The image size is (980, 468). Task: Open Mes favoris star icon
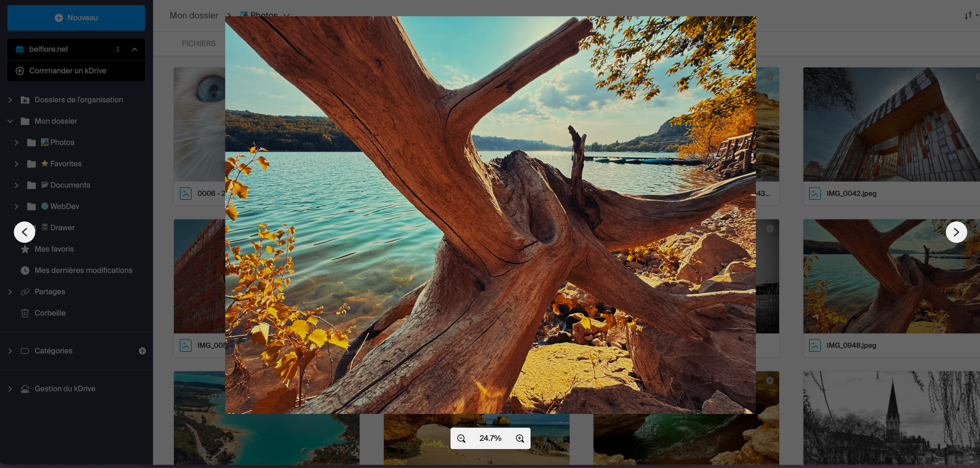pyautogui.click(x=25, y=249)
